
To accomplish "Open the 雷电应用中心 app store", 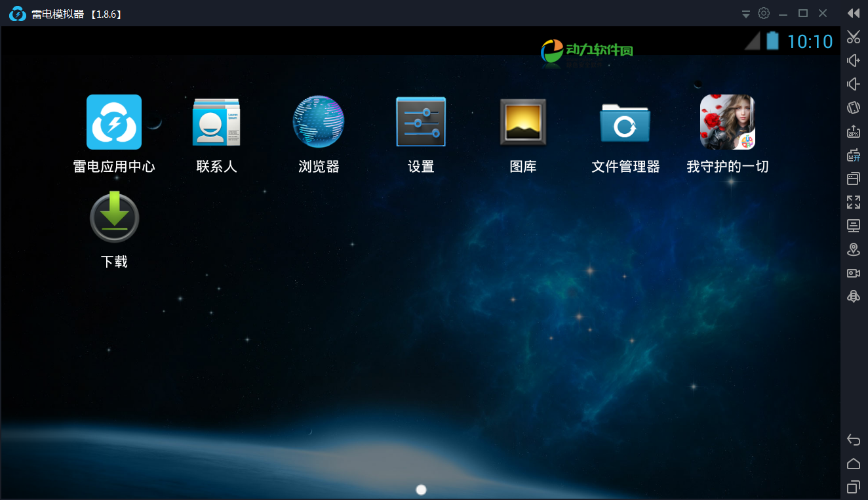I will [x=114, y=123].
